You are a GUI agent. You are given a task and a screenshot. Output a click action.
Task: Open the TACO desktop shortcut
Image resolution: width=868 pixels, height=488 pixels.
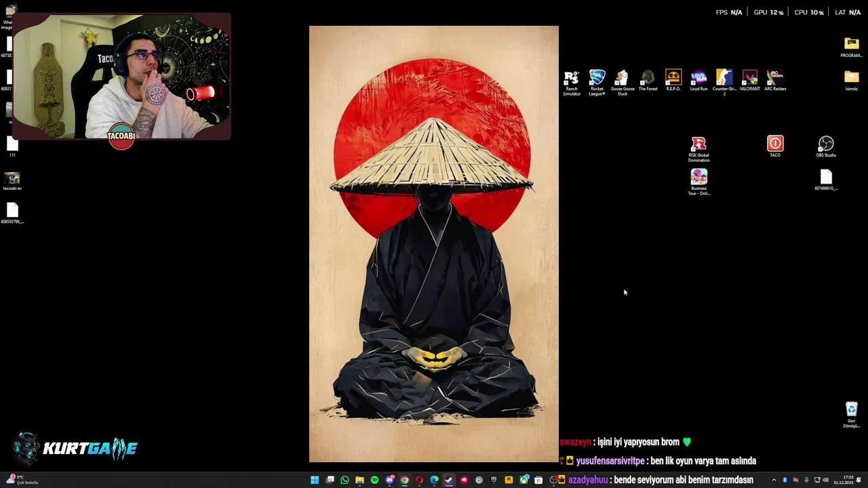[775, 146]
